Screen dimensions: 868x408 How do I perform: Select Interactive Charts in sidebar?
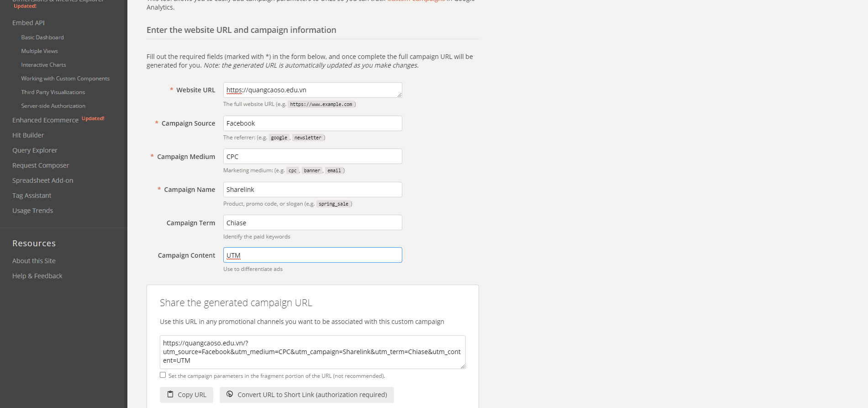43,65
